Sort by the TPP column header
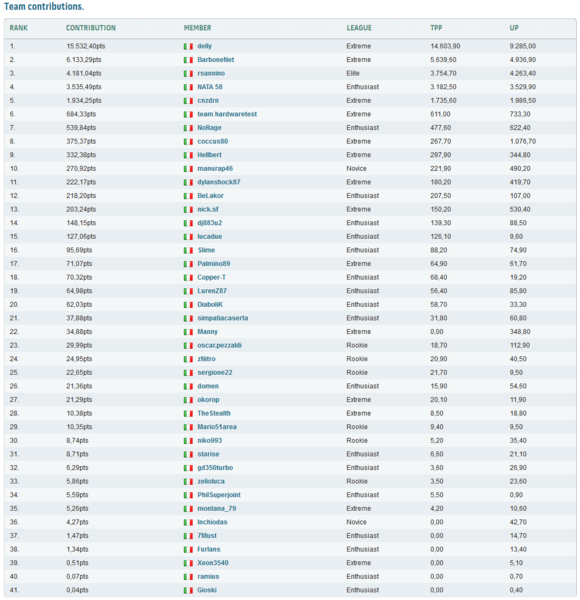 (x=436, y=28)
